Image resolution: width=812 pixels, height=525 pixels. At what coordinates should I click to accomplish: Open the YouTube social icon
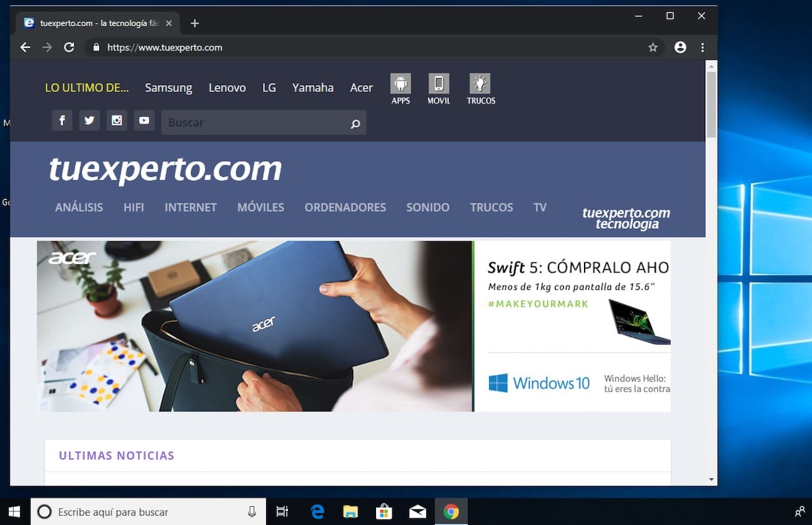pos(144,121)
